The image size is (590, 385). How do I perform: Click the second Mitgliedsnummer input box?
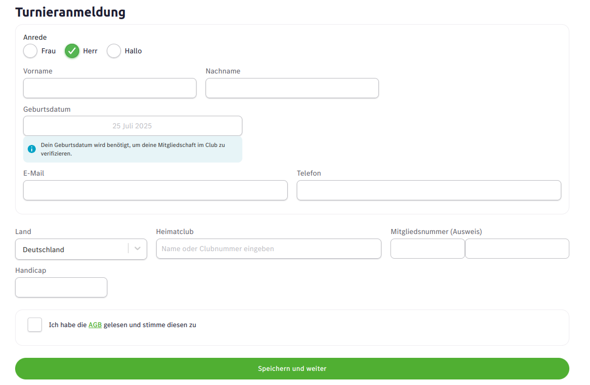coord(517,249)
